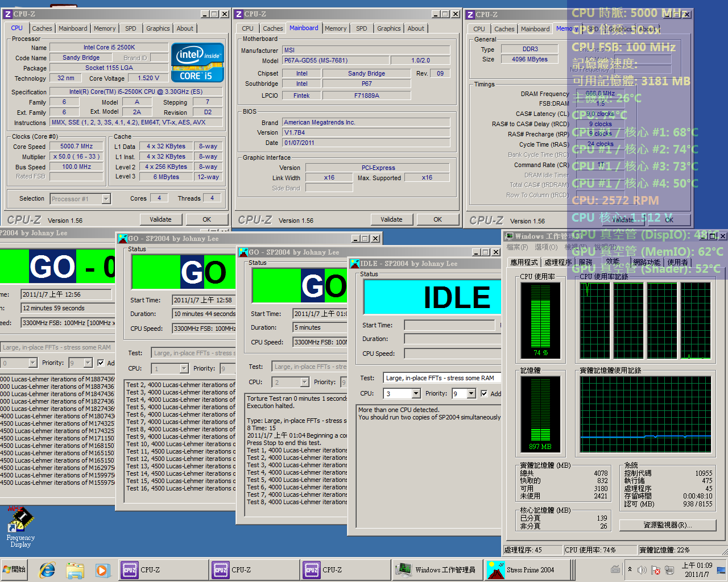
Task: Click title icon of CPU-Z Memory window
Action: coord(470,14)
